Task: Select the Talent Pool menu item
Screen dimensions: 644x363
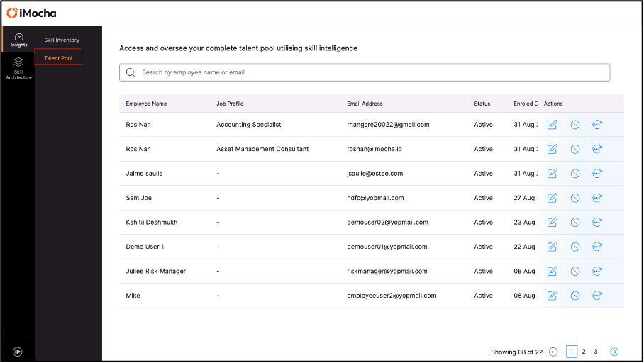Action: pos(58,58)
